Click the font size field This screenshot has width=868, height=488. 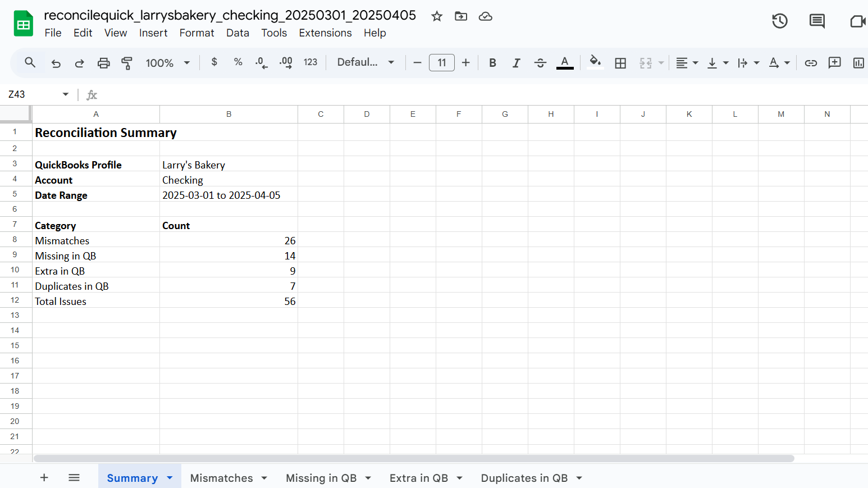[442, 63]
